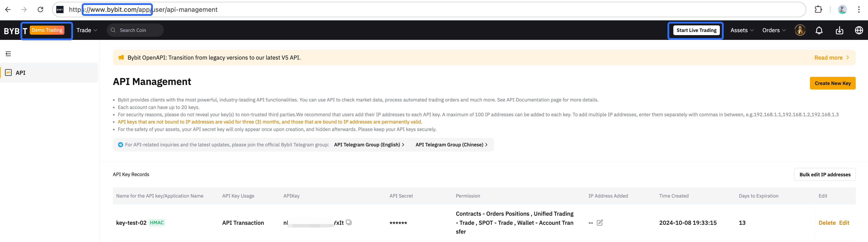Open the Chrome three-dot menu
Screen dimensions: 868x242
(x=858, y=10)
